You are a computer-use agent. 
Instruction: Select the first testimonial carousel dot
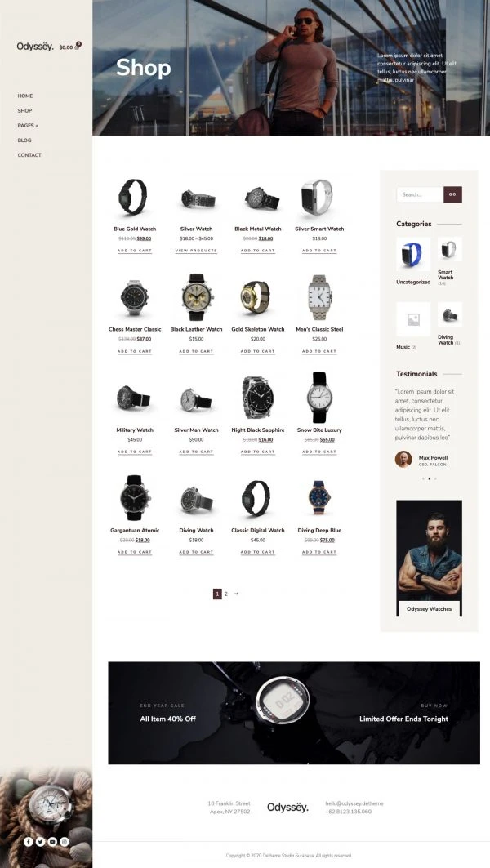423,479
